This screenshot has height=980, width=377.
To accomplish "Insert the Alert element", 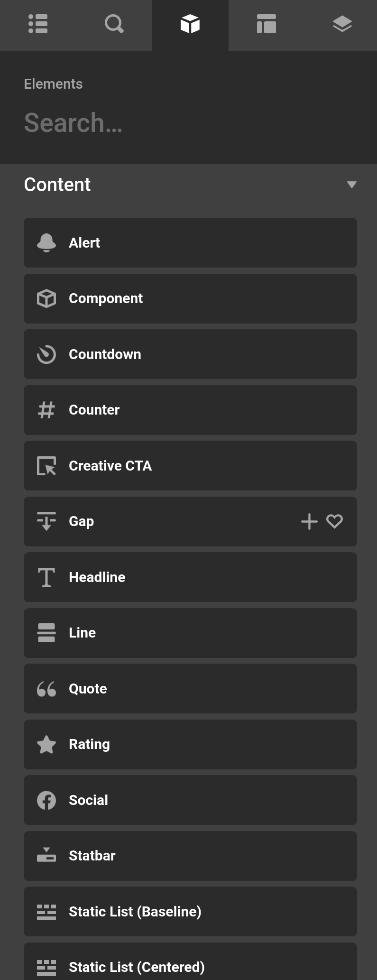I will pyautogui.click(x=190, y=243).
